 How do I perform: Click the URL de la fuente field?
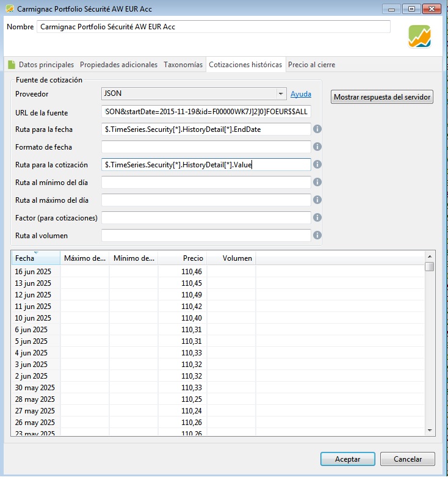pyautogui.click(x=206, y=112)
